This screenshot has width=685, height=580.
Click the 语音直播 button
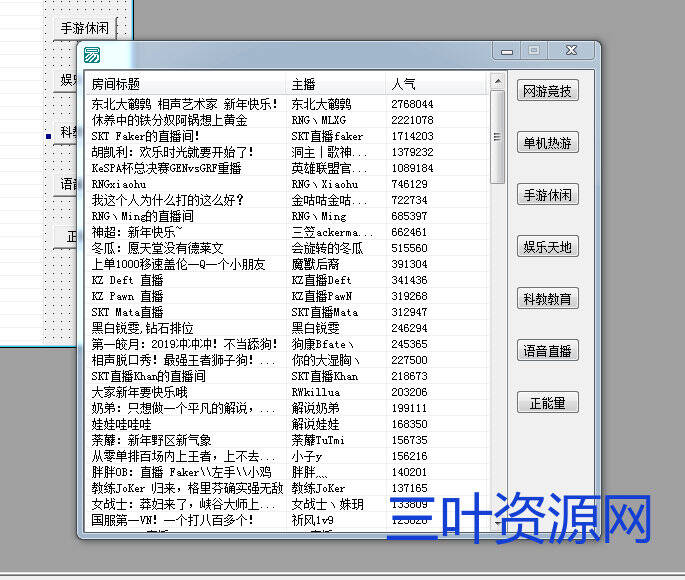547,351
